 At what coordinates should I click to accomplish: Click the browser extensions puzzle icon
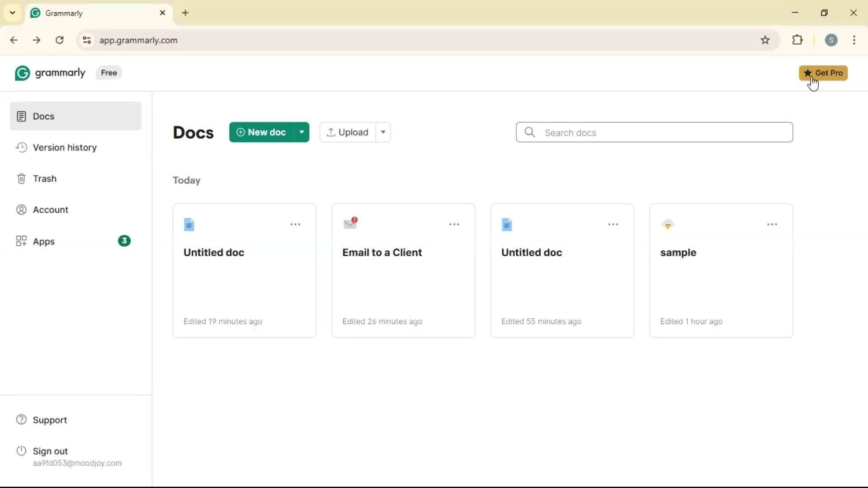pos(797,40)
